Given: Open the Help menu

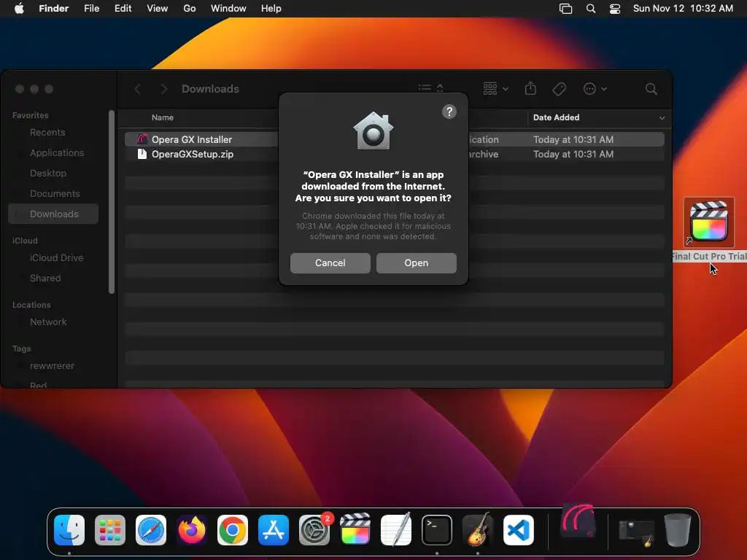Looking at the screenshot, I should 271,9.
